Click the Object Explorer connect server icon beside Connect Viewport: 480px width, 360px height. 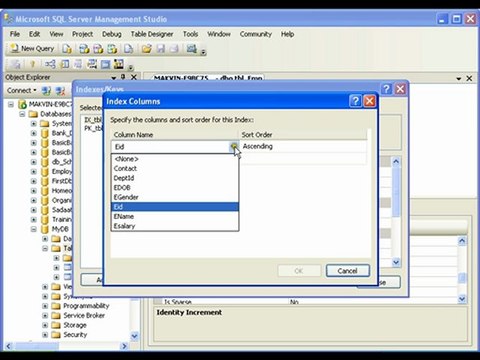tap(46, 90)
